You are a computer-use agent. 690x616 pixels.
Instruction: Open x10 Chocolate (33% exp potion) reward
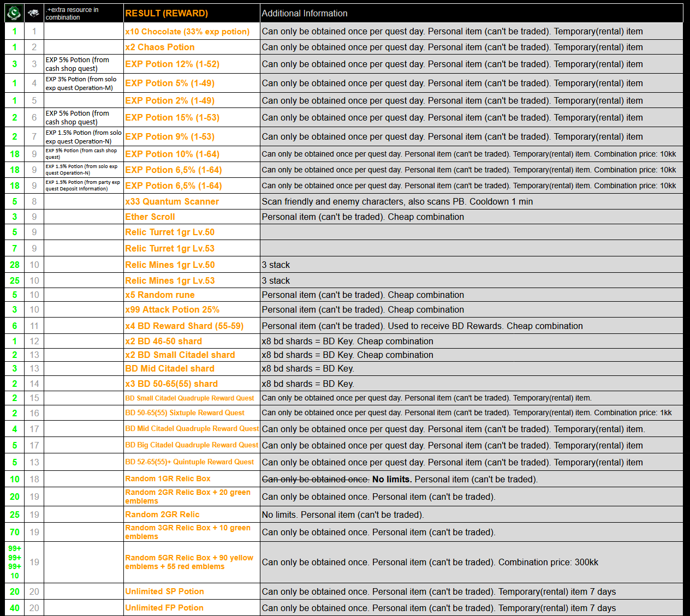187,32
